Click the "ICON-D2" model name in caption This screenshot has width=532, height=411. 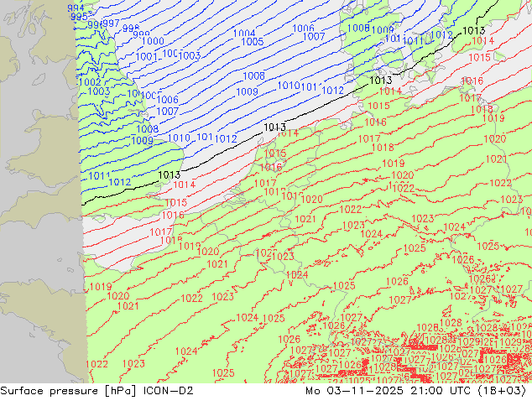tap(169, 391)
